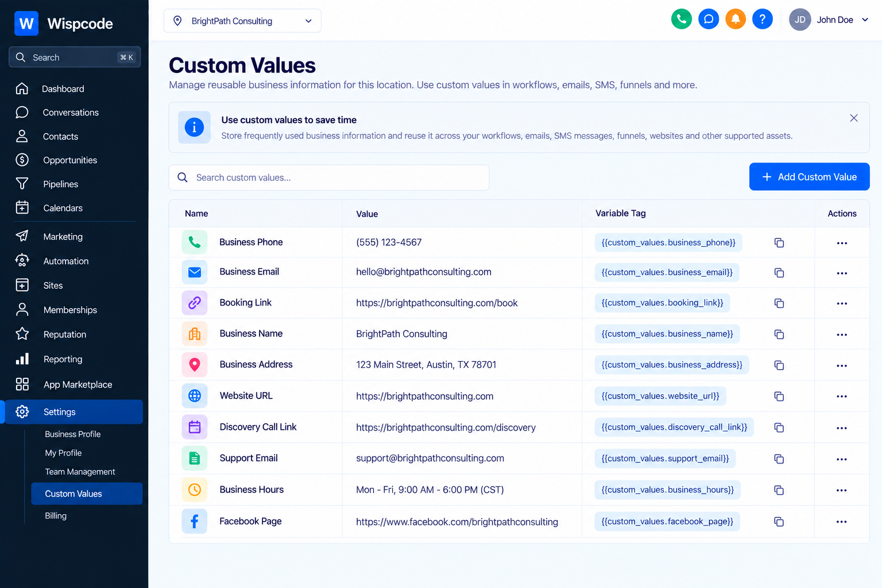The height and width of the screenshot is (588, 882).
Task: Click the green phone call icon
Action: tap(682, 19)
